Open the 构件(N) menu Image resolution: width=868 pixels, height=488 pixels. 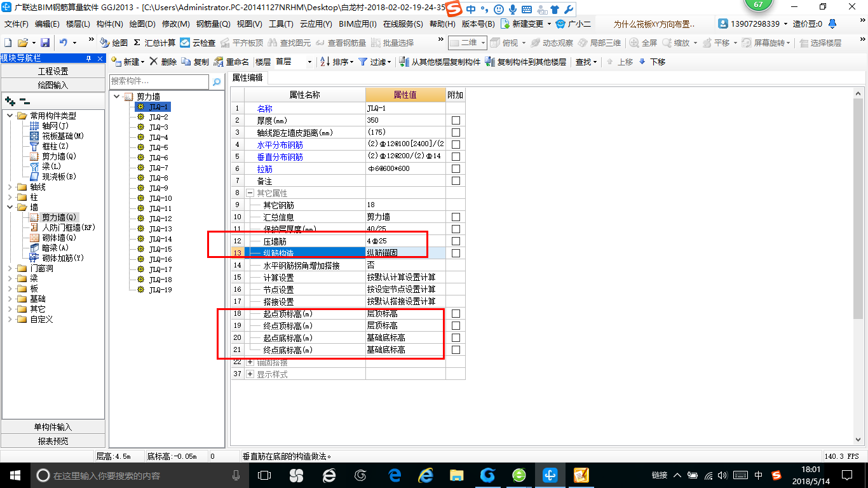110,24
